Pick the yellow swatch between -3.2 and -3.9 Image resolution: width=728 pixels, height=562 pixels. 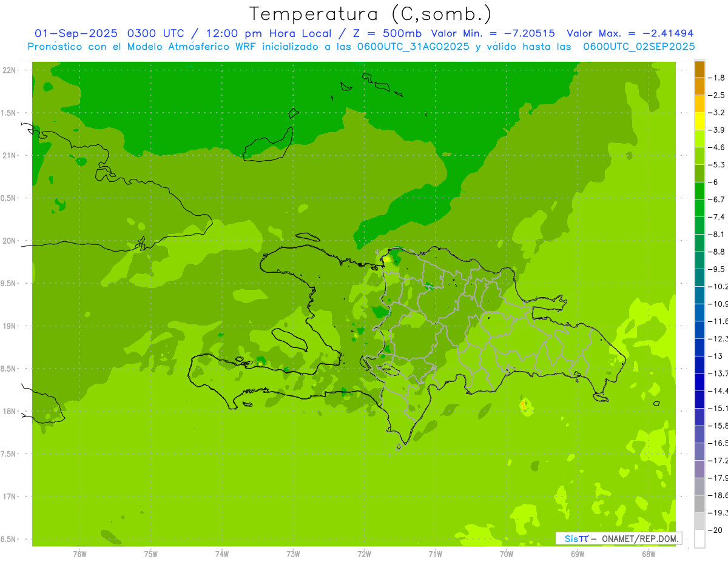coord(699,121)
